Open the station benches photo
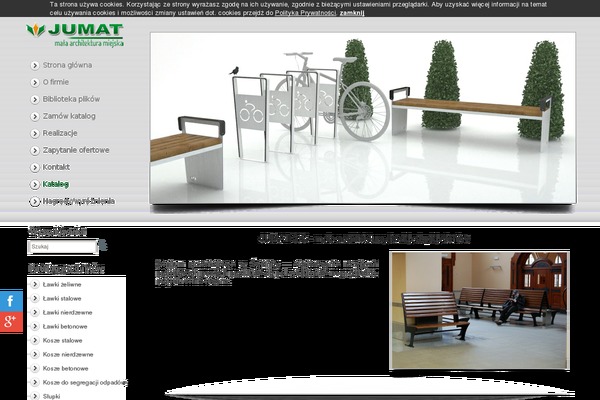The width and height of the screenshot is (600, 400). [479, 310]
